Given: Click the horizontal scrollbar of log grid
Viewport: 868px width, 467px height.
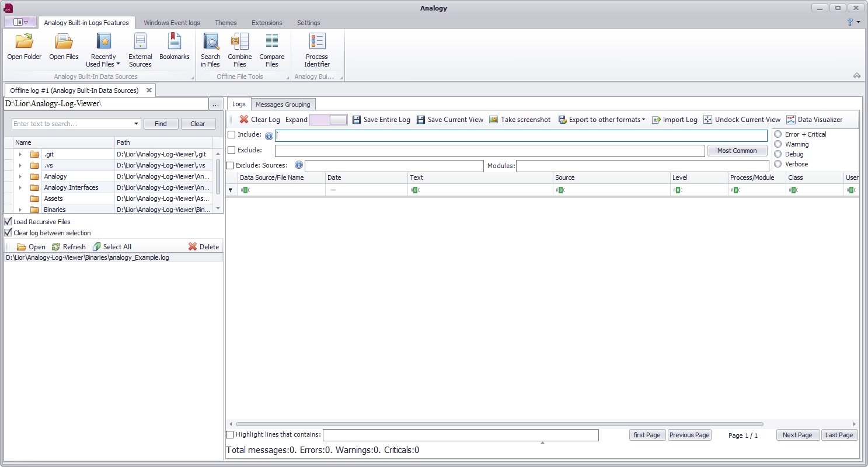Looking at the screenshot, I should 499,424.
